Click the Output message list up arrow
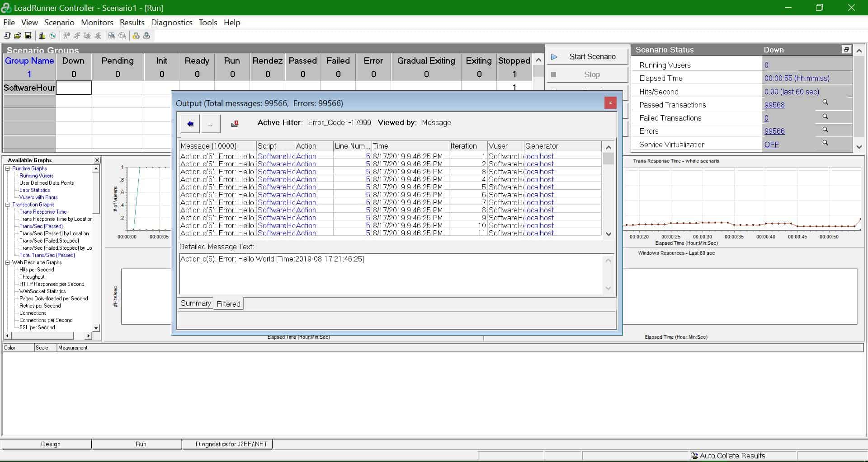Viewport: 868px width, 462px height. 609,147
